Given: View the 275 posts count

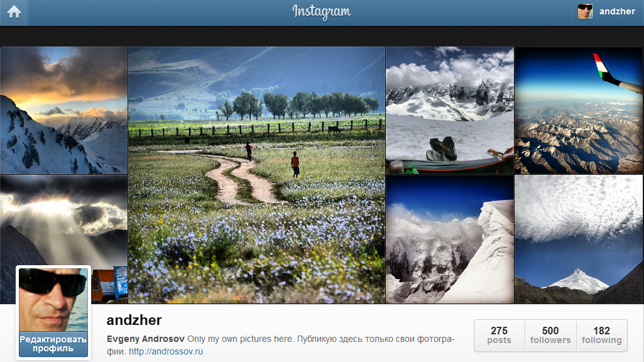Looking at the screenshot, I should pos(499,336).
